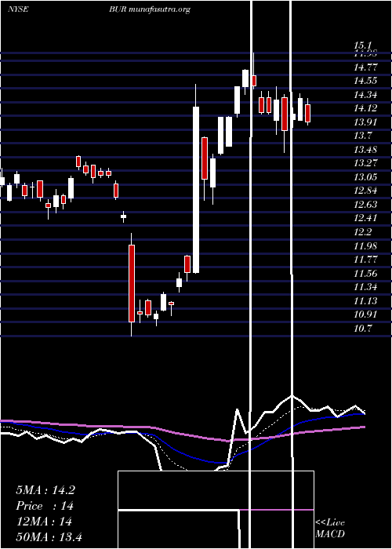Image resolution: width=392 pixels, height=549 pixels.
Task: Select the 13.05 price axis label
Action: [365, 176]
